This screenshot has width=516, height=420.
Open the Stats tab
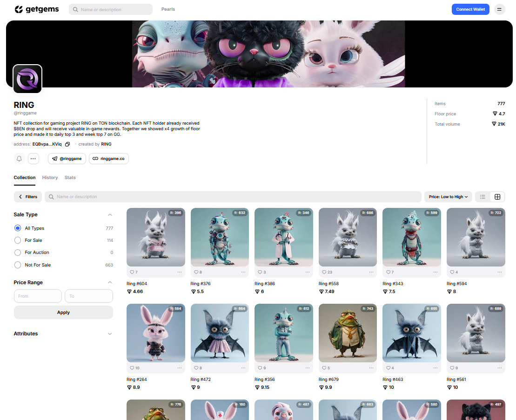[70, 178]
